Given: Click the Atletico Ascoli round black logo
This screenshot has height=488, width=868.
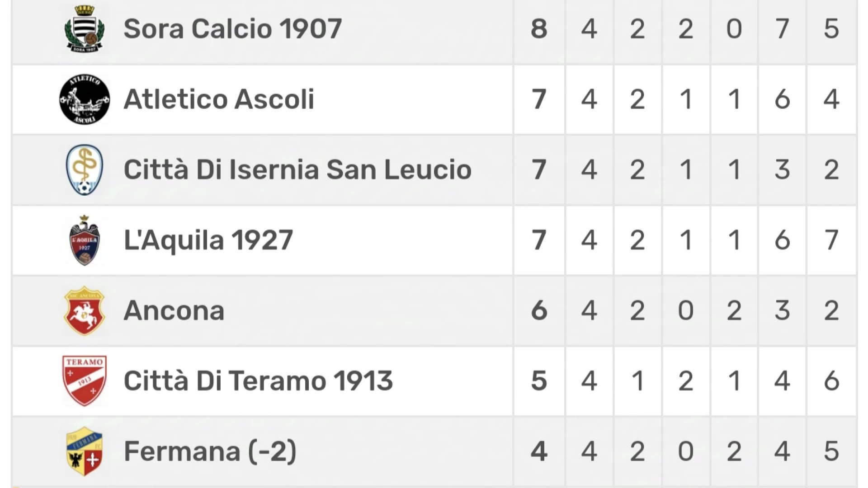Looking at the screenshot, I should click(85, 99).
